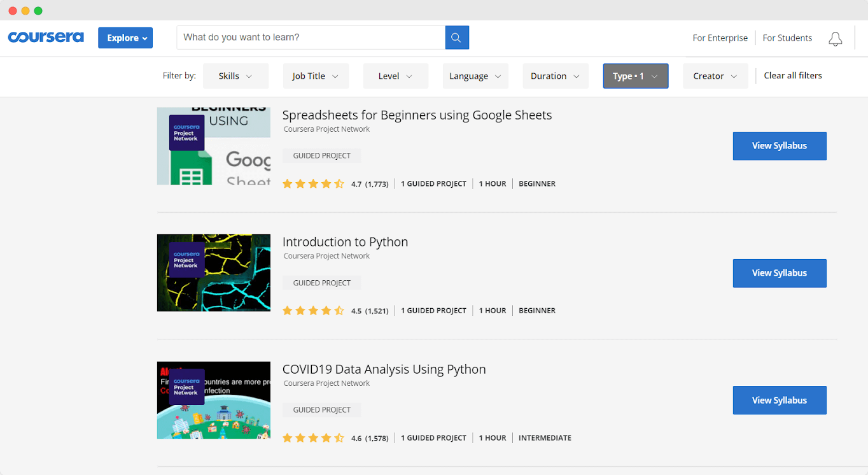
Task: Click the 'What do you want to learn?' search field
Action: pyautogui.click(x=311, y=38)
